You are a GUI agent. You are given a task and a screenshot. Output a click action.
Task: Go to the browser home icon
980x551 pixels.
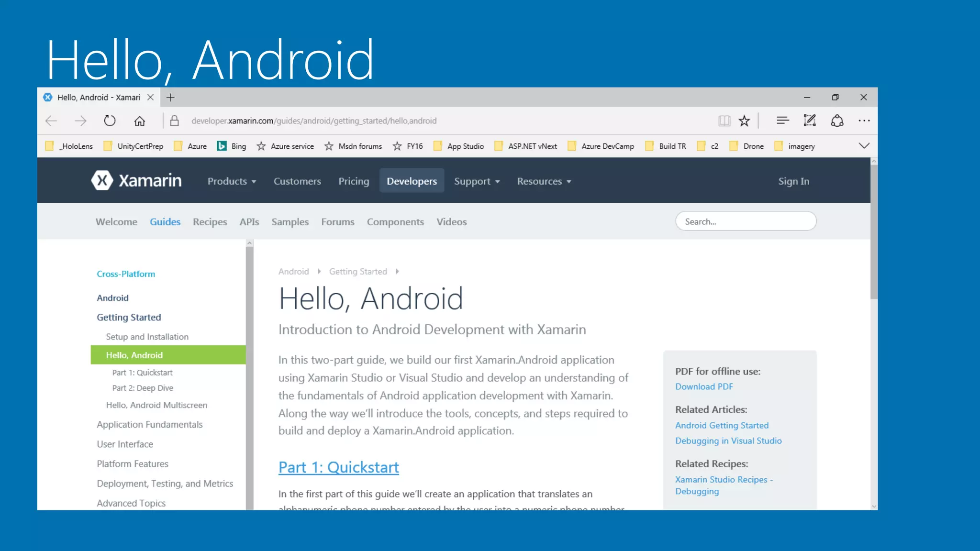[x=139, y=121]
